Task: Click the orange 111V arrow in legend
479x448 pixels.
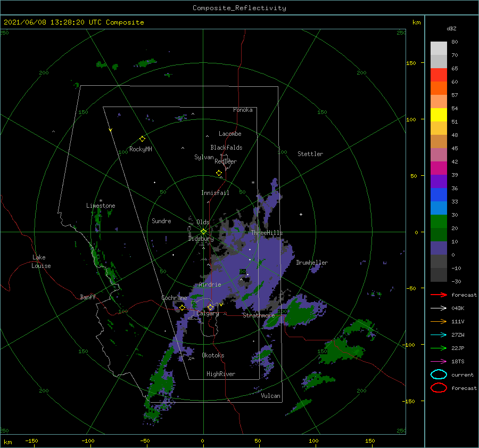Action: point(439,321)
